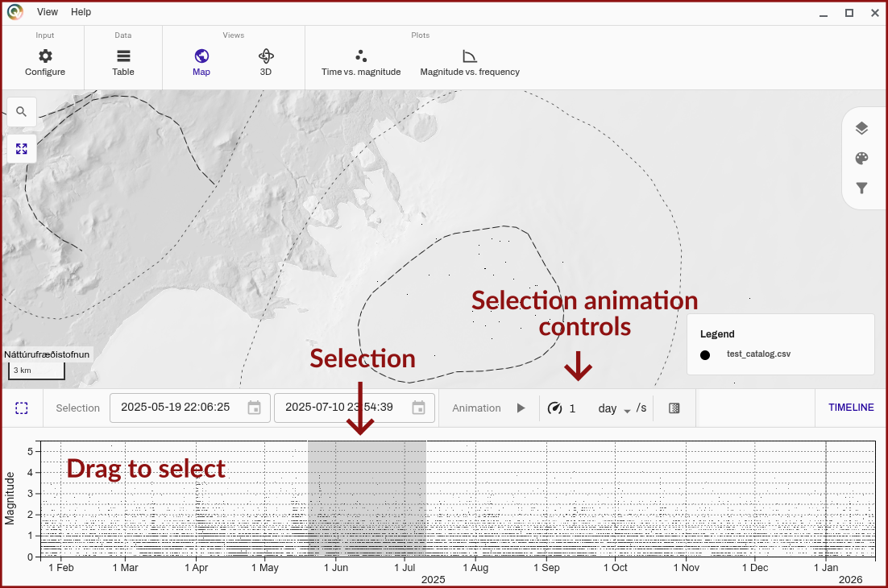The height and width of the screenshot is (588, 888).
Task: Click the application logo icon
Action: [15, 12]
